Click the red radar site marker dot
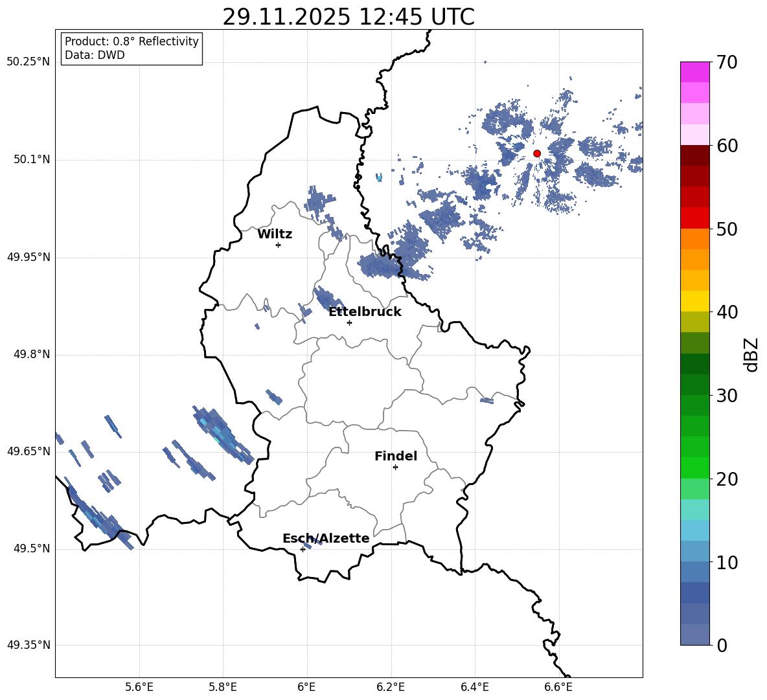Screen dimensions: 767x700 [x=536, y=153]
